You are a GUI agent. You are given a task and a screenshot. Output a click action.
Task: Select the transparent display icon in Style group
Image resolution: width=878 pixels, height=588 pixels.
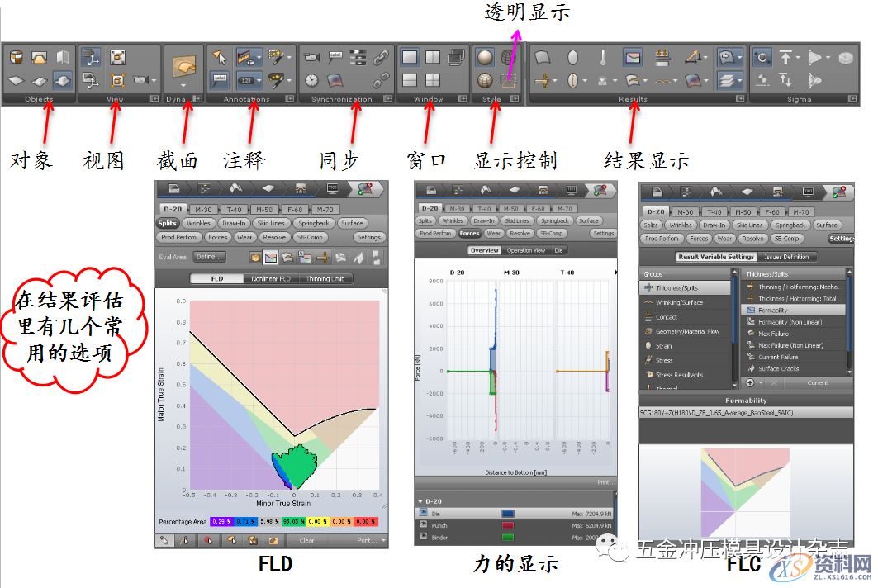tap(508, 81)
